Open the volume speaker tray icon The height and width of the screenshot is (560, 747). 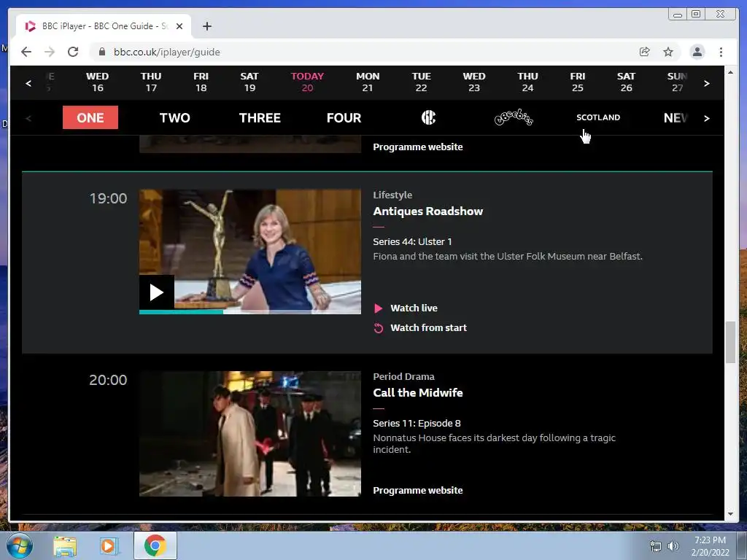point(673,546)
